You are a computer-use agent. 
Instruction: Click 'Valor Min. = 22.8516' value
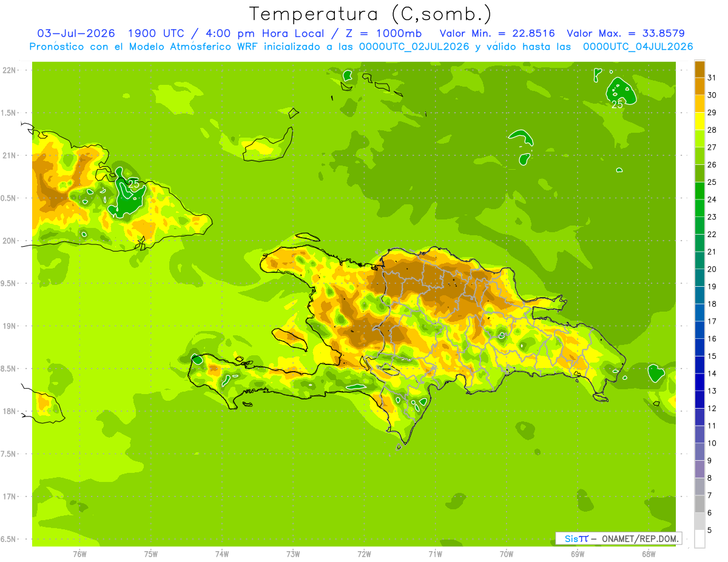[x=497, y=33]
